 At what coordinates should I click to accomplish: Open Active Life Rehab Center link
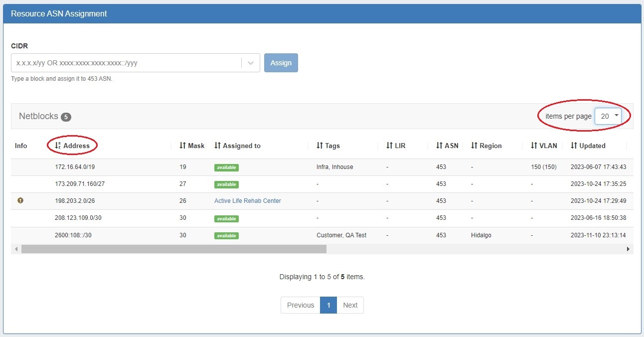(x=247, y=201)
